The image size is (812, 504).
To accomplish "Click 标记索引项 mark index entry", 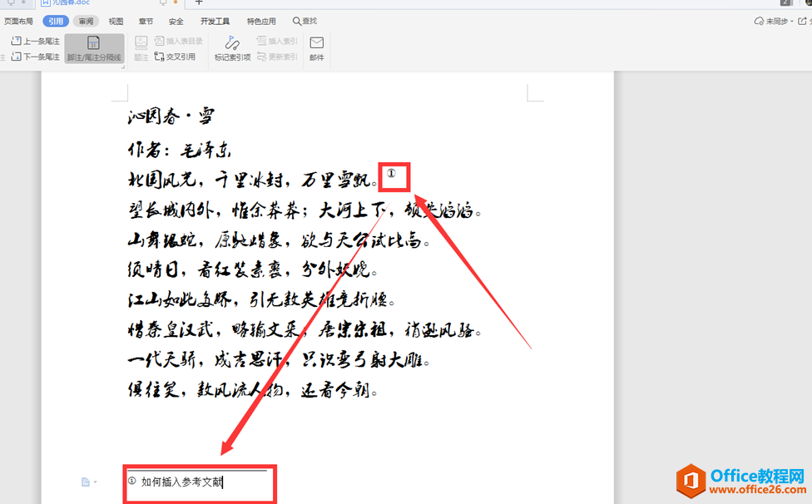I will tap(232, 48).
